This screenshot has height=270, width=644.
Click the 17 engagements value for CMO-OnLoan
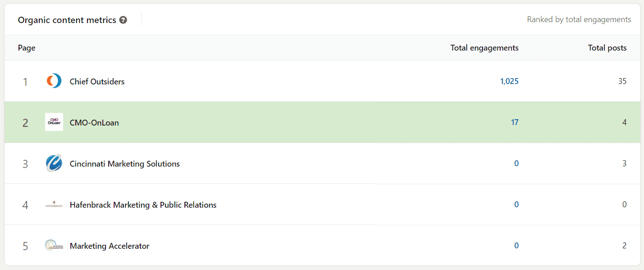point(515,122)
